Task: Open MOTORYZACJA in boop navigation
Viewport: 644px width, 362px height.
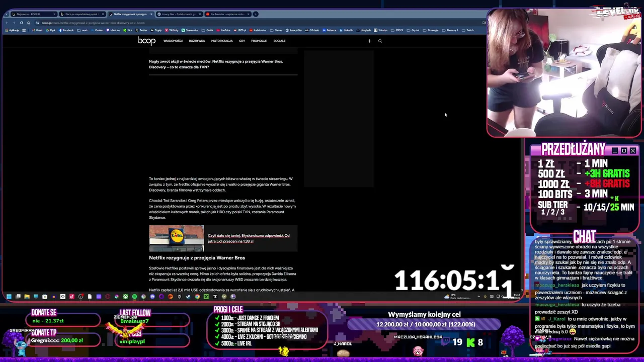Action: 222,41
